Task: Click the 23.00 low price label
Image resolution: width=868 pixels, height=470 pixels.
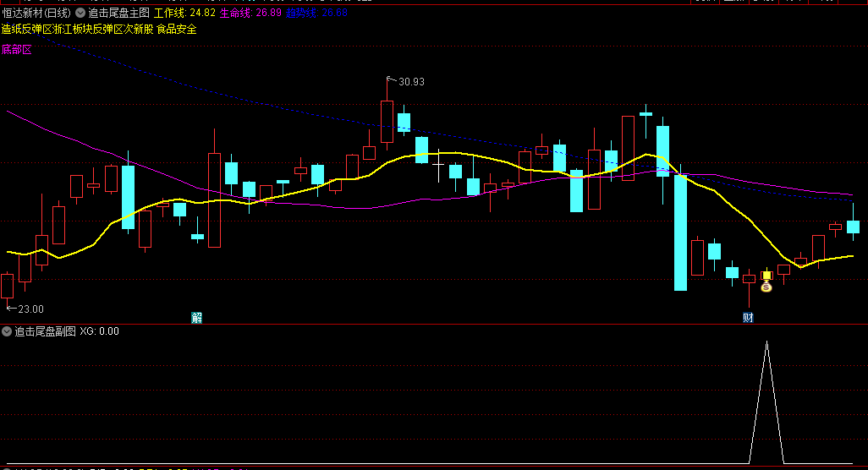Action: tap(30, 309)
